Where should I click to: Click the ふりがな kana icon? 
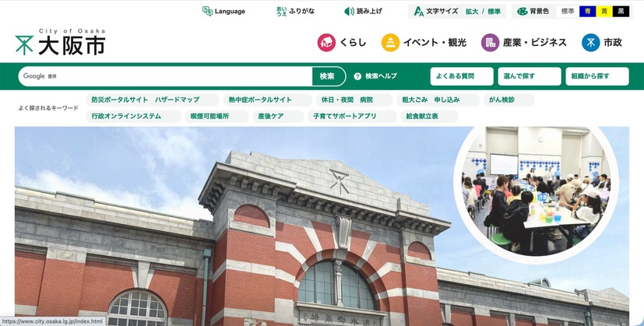click(x=281, y=12)
